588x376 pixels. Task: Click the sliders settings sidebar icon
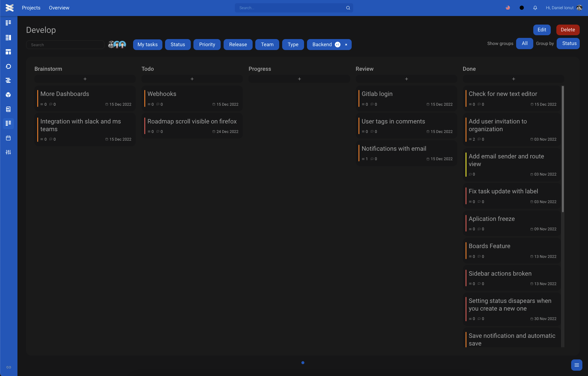[x=8, y=152]
